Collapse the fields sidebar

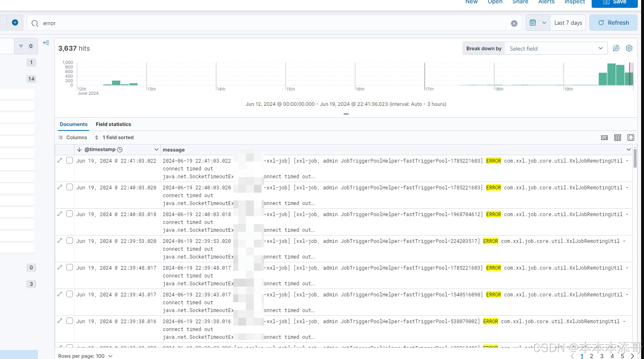[46, 42]
